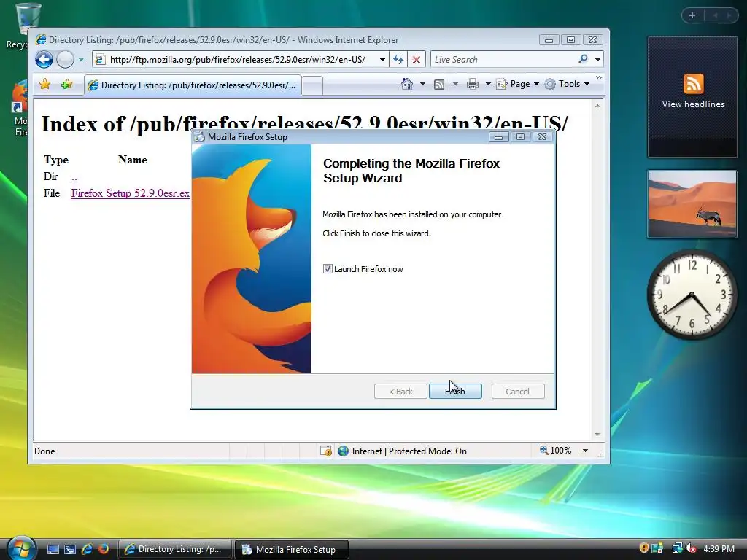Click the Print toolbar icon

point(472,85)
